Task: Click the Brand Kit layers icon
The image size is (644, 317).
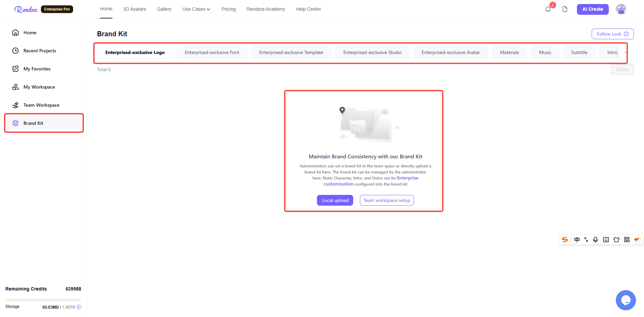Action: tap(15, 123)
